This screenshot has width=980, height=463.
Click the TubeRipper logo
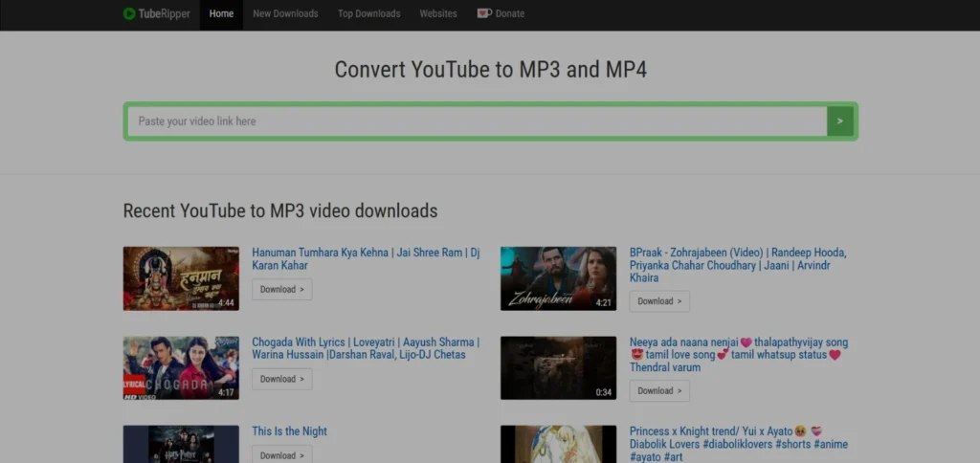coord(156,13)
